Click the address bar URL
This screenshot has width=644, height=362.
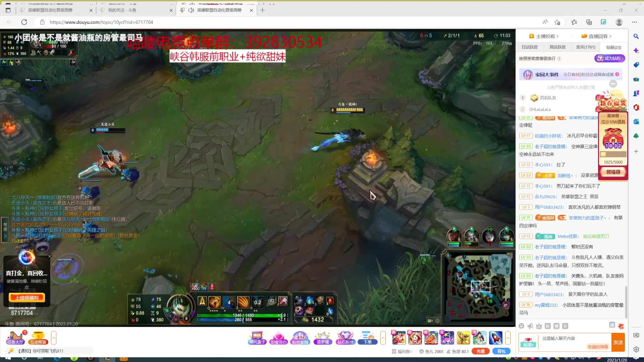[101, 22]
